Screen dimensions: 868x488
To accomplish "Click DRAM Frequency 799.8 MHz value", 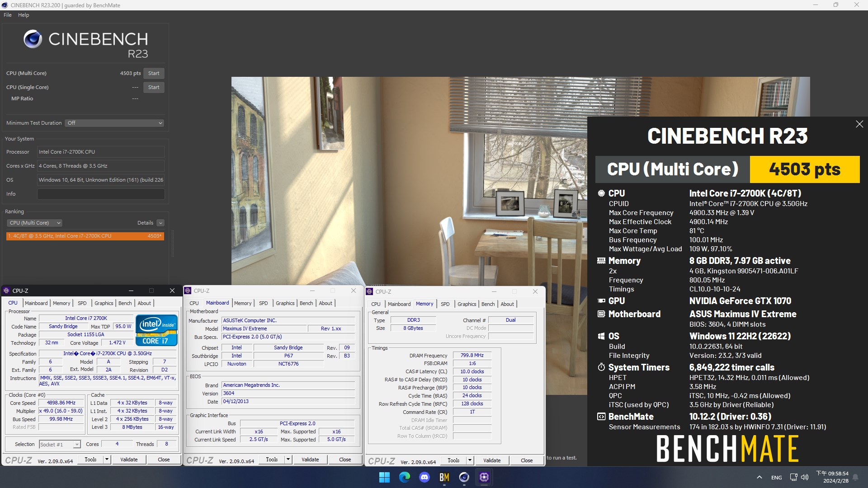I will [472, 356].
